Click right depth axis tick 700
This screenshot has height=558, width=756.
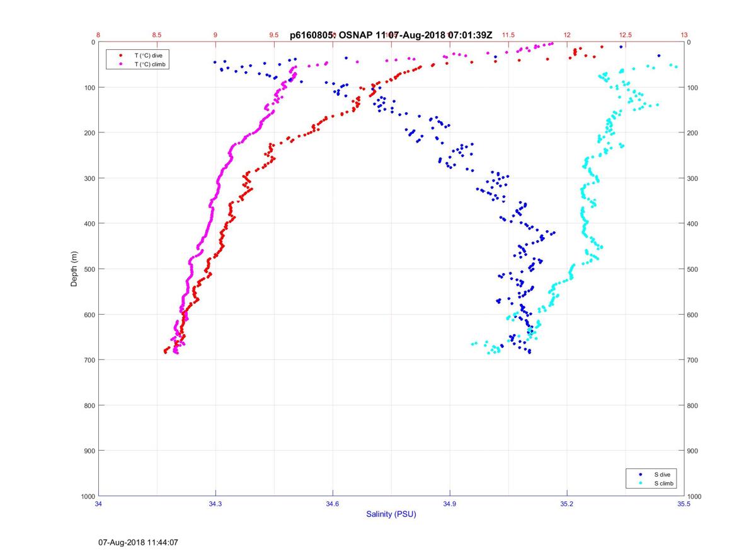pyautogui.click(x=694, y=360)
